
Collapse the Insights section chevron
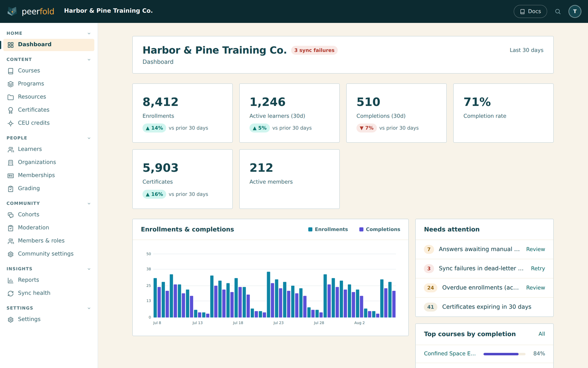click(89, 269)
